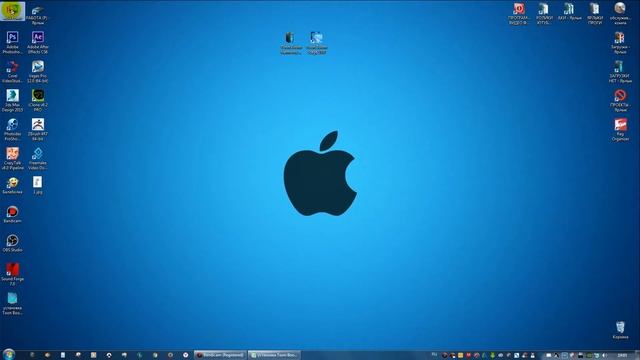
Task: Select the ZBrush 4R7 desktop shortcut
Action: pos(38,129)
